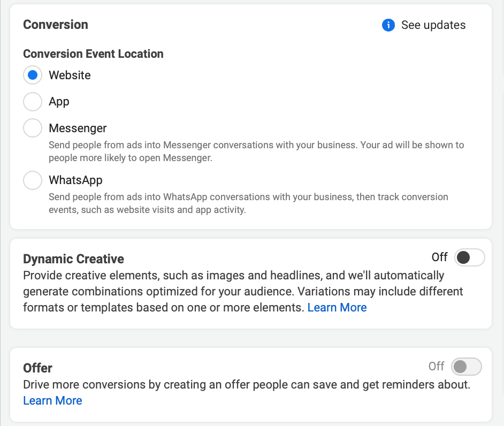
Task: Open Learn More link under Dynamic Creative
Action: [x=337, y=308]
